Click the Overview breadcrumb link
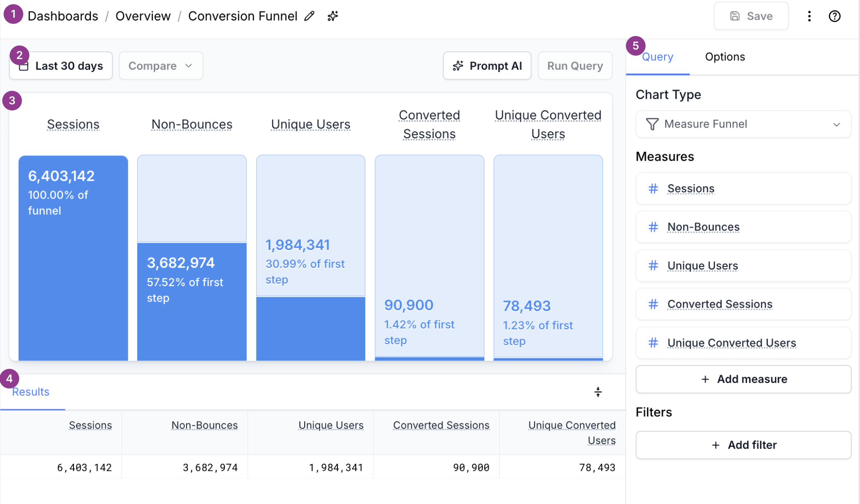This screenshot has height=504, width=860. click(x=143, y=16)
